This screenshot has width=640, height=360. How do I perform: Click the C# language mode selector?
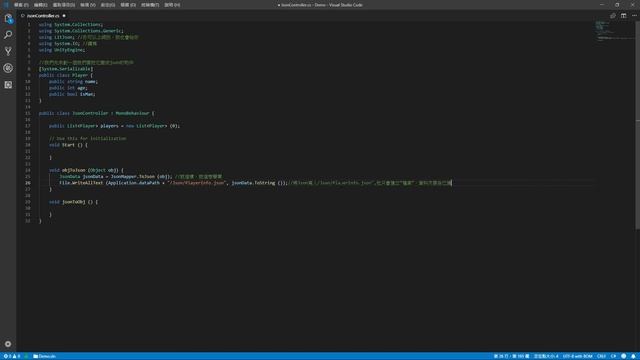point(613,356)
